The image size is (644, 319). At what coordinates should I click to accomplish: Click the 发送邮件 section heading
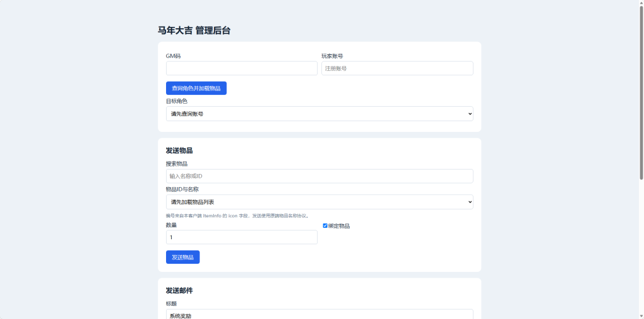(179, 290)
